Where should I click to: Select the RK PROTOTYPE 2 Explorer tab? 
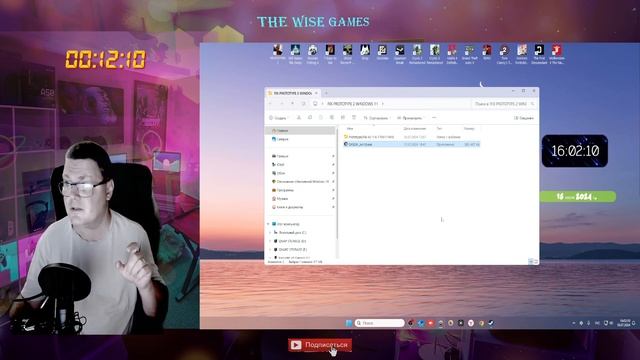pos(292,93)
